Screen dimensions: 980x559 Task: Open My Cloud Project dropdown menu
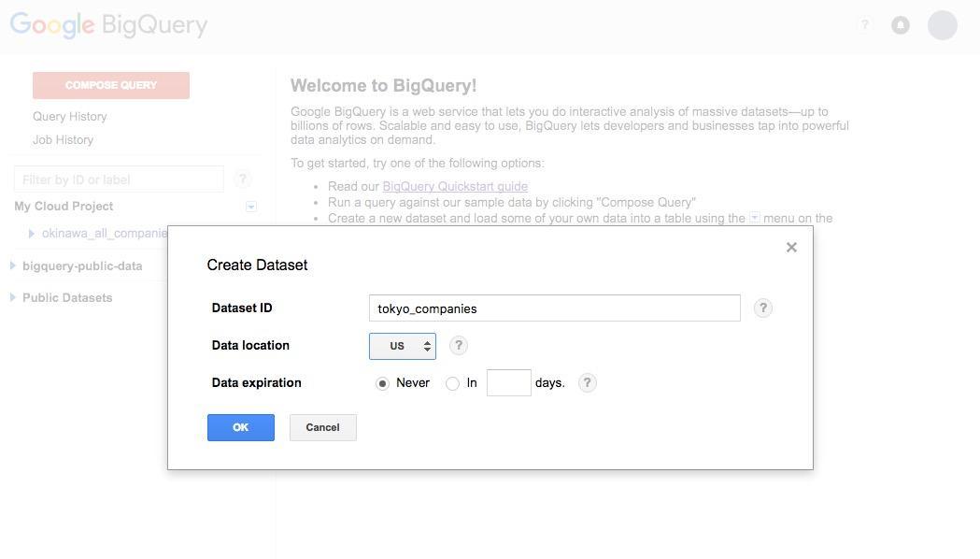click(x=250, y=207)
